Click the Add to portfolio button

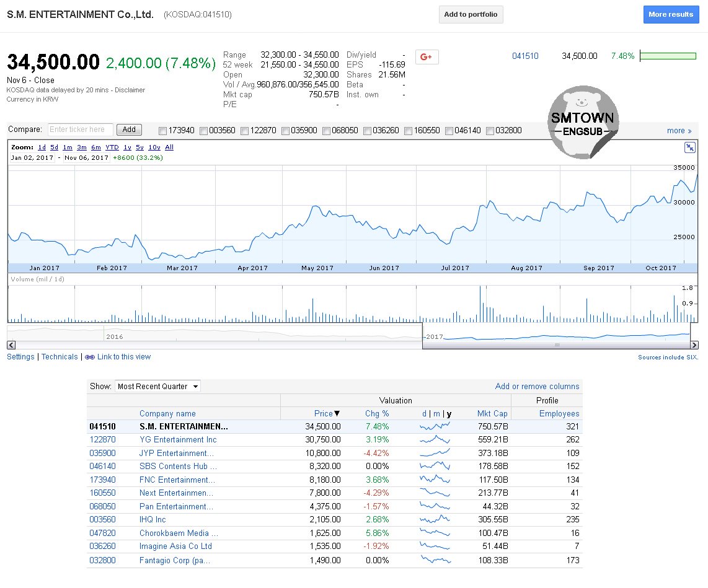click(x=471, y=15)
